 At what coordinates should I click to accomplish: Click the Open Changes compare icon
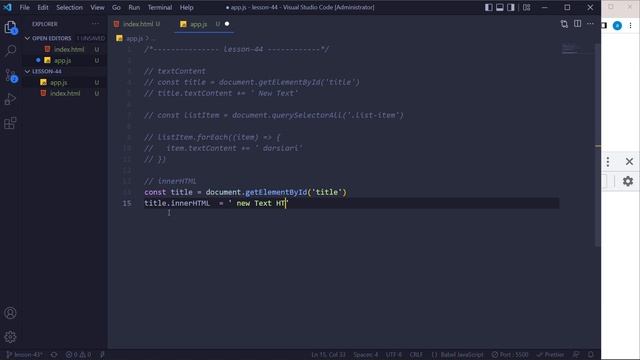click(564, 24)
